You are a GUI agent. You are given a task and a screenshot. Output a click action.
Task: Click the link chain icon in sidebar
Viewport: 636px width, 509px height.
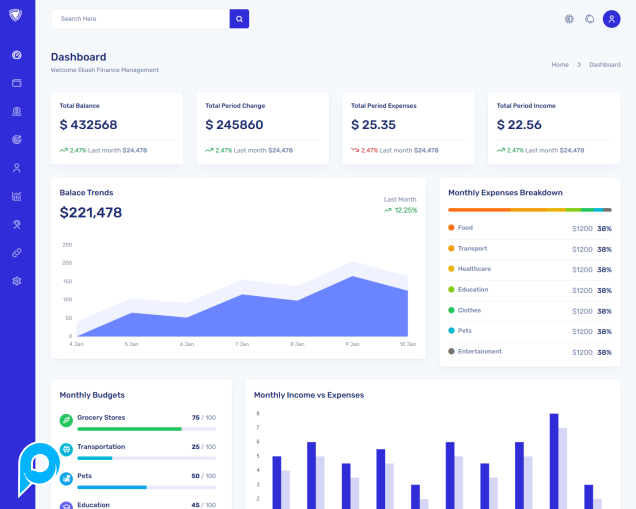pos(17,253)
